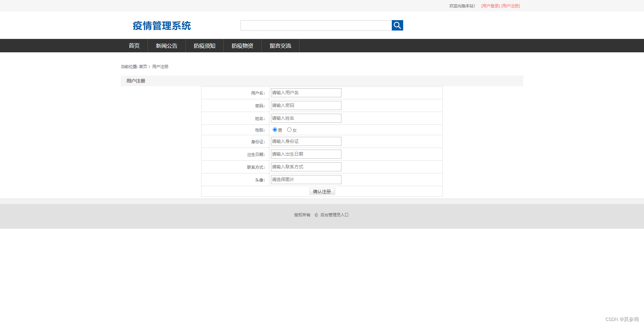Click the 用户注册 section heading

[x=136, y=81]
